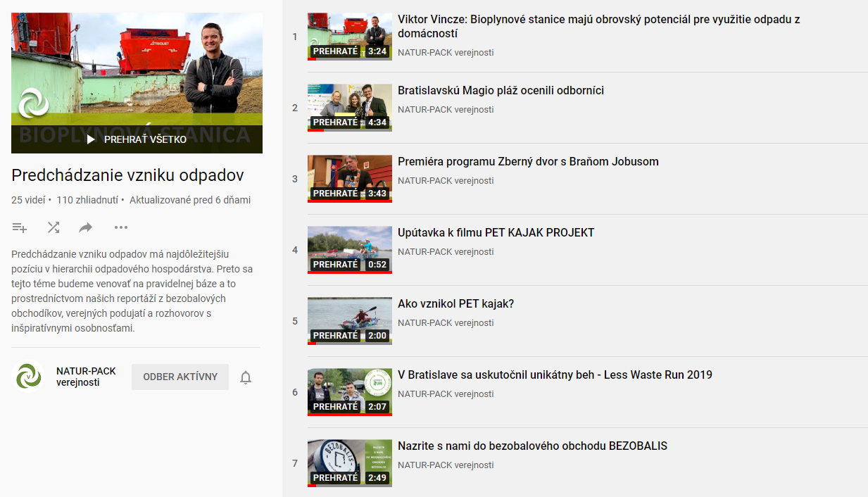Open the NATUR-PACK verejnosti channel name beside the avatar
The height and width of the screenshot is (497, 868).
(86, 377)
